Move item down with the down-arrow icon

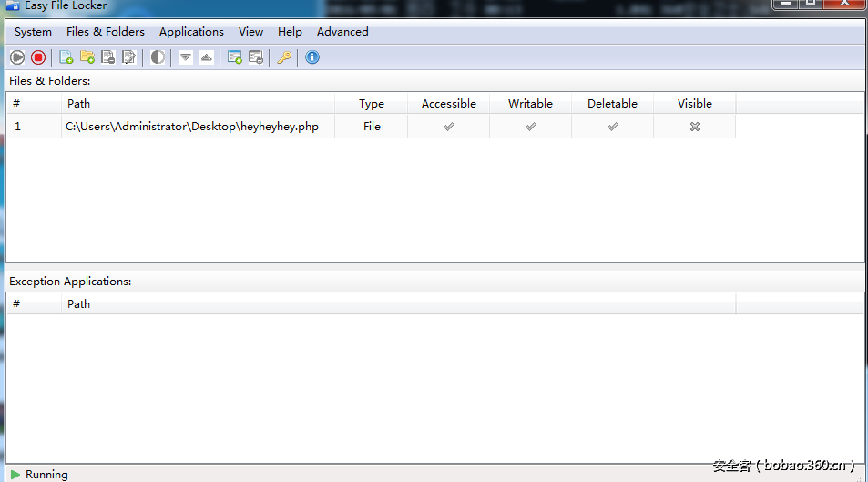coord(186,57)
